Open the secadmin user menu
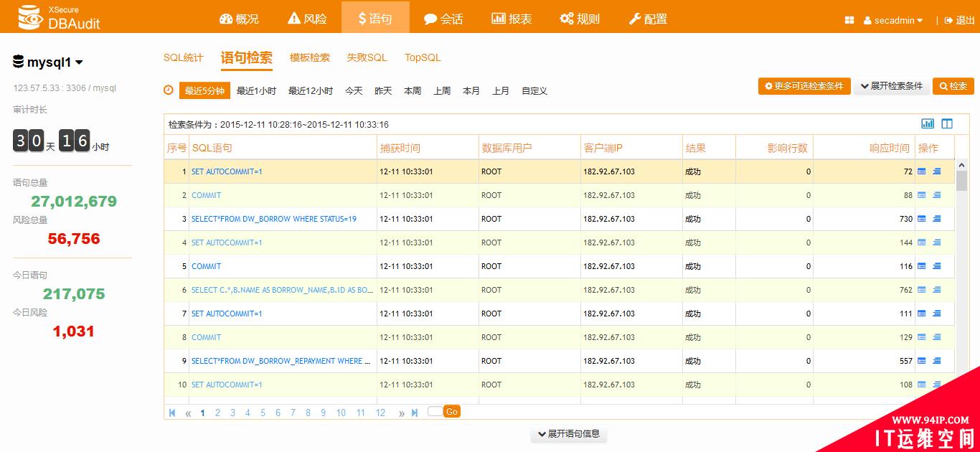This screenshot has width=980, height=452. [x=893, y=21]
